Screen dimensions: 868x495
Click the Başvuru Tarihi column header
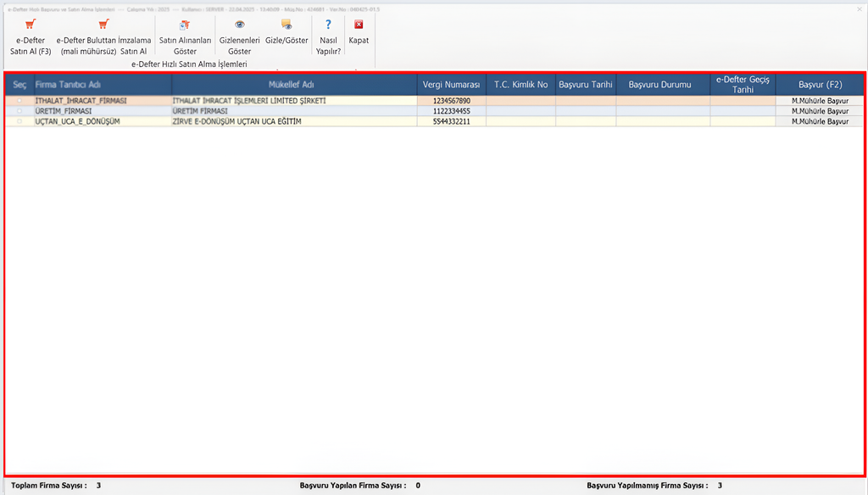pos(586,85)
